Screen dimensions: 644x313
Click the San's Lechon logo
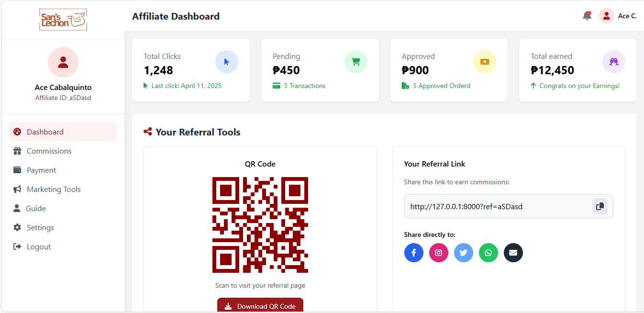click(63, 19)
